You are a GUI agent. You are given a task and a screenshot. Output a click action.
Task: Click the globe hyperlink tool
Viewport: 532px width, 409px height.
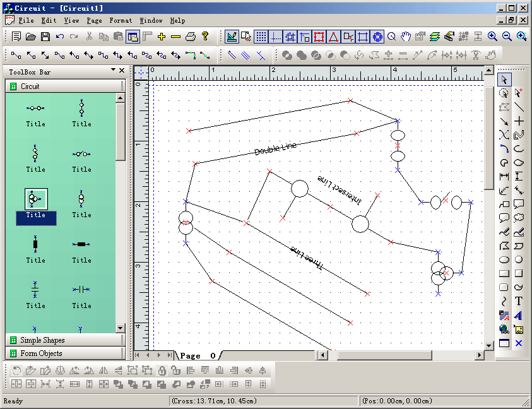[x=504, y=329]
